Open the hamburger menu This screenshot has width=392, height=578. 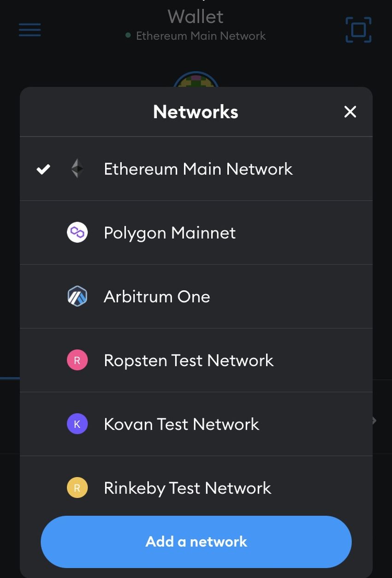pos(30,30)
